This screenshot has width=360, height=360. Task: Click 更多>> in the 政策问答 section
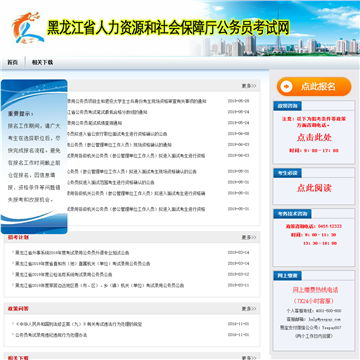[249, 309]
